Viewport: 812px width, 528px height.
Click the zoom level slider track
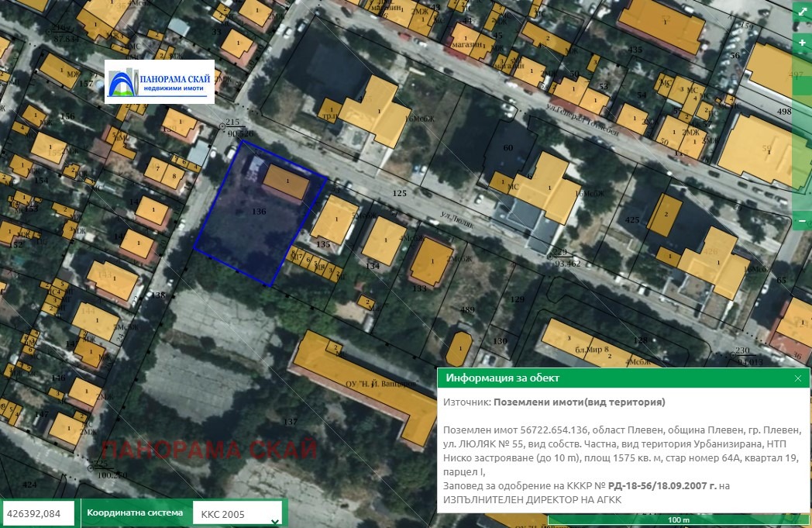[x=802, y=132]
